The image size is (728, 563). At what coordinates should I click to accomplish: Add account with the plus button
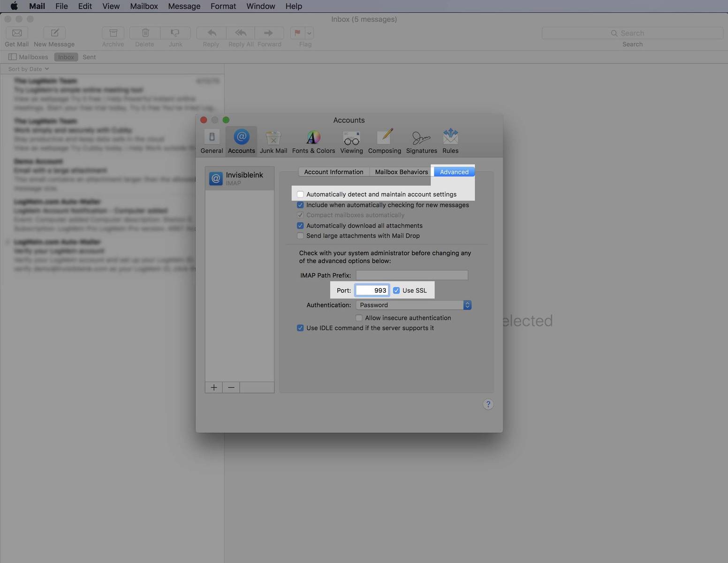tap(214, 388)
